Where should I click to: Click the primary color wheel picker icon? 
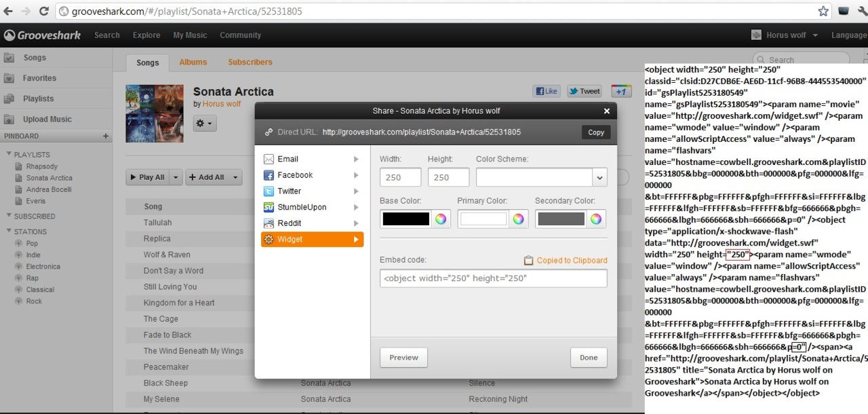tap(518, 219)
